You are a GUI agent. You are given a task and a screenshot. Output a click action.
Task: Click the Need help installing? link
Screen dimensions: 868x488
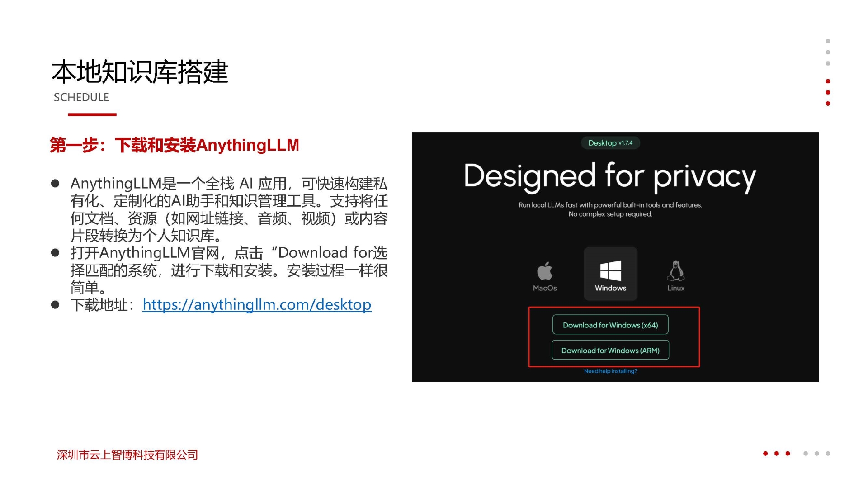[x=610, y=371]
